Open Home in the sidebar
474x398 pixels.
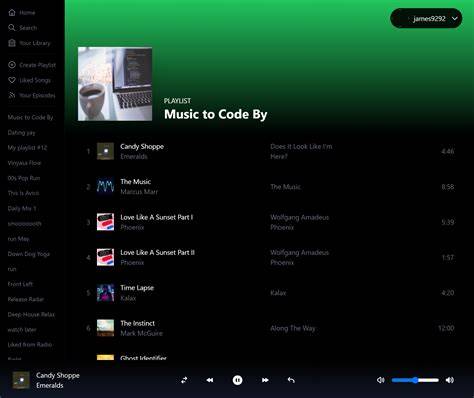point(27,13)
